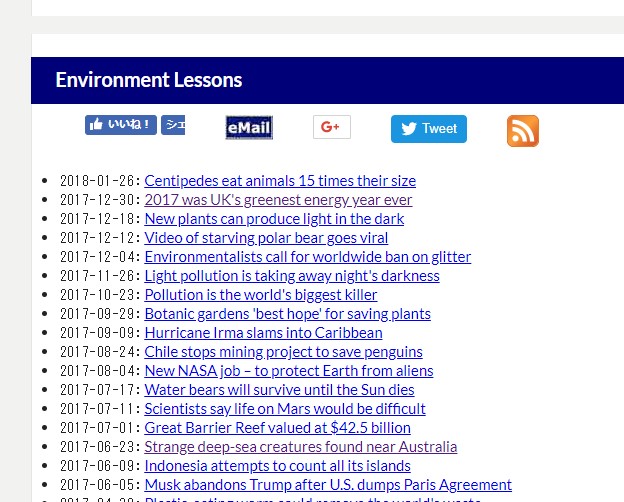Share via the Google Plus button
This screenshot has width=624, height=502.
[x=332, y=127]
